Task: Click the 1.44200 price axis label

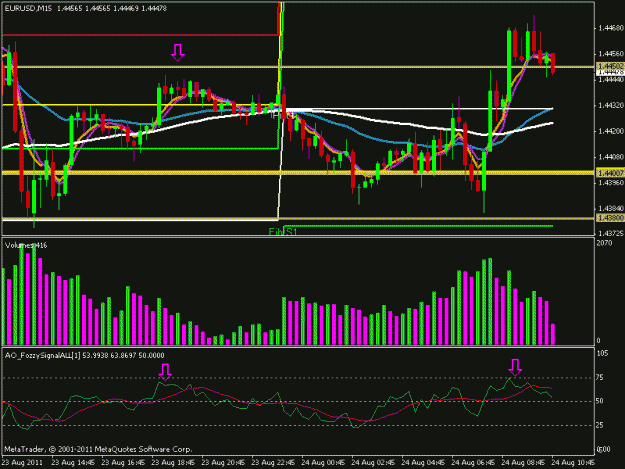Action: point(611,131)
